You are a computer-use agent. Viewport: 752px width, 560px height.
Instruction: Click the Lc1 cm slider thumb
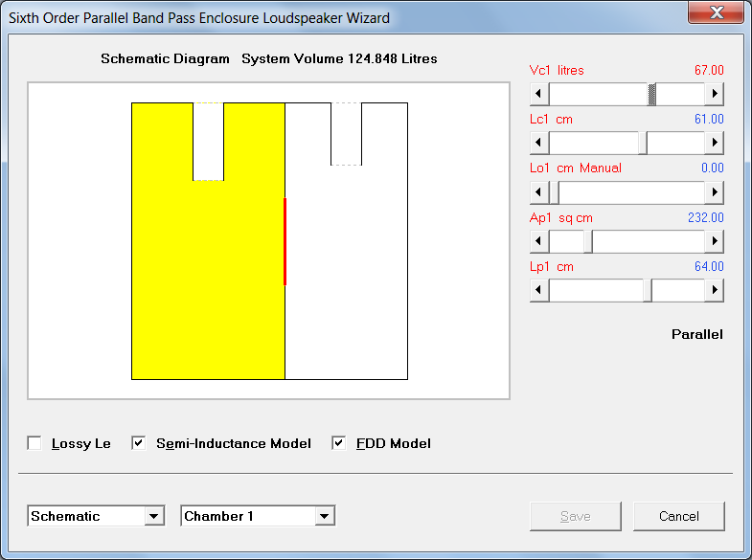[x=643, y=143]
